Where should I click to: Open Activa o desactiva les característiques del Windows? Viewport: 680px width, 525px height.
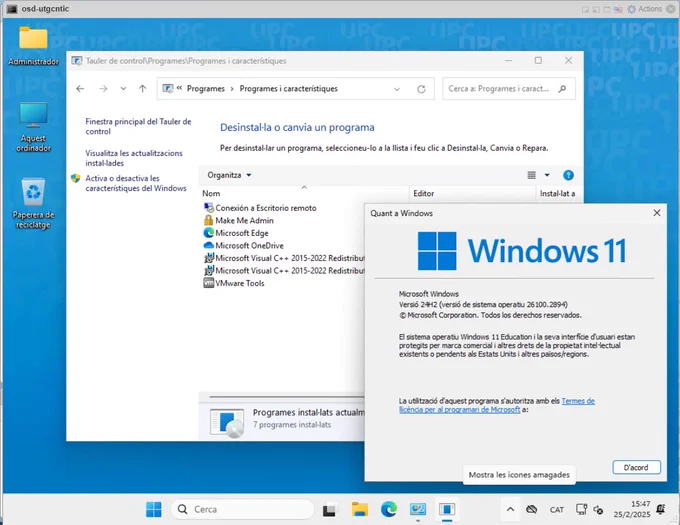136,183
